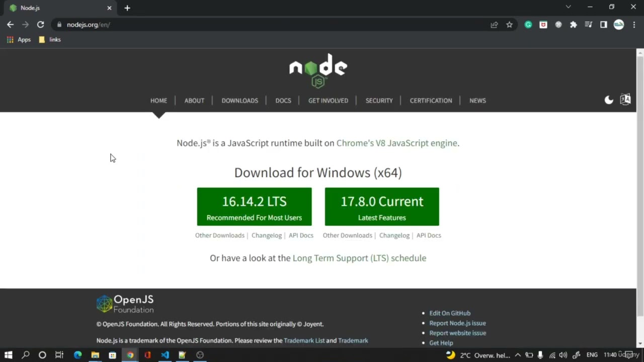Open the Windows Start menu
The image size is (644, 362).
point(8,355)
